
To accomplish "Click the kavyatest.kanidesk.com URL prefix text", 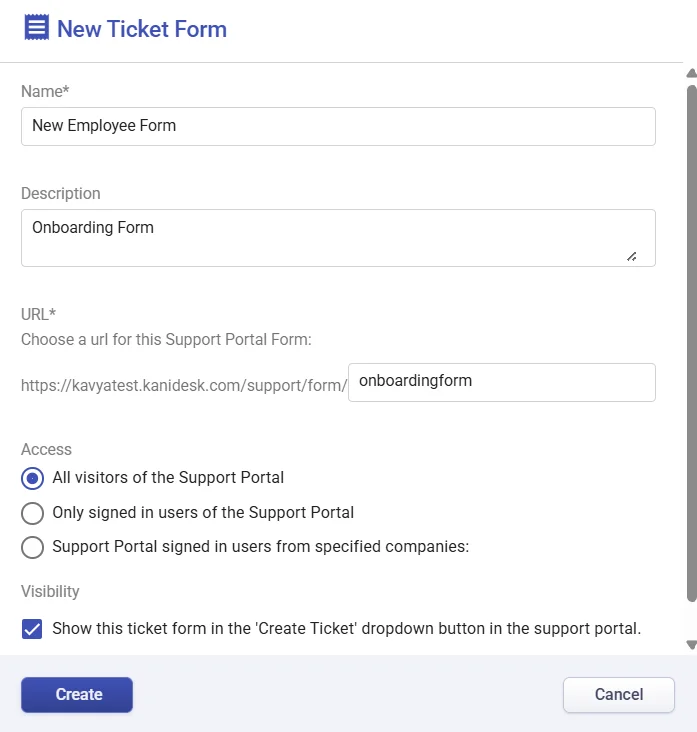I will coord(183,383).
